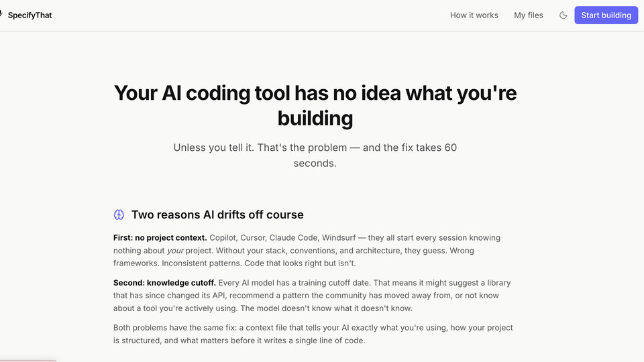644x362 pixels.
Task: Go to My files in navigation
Action: [x=528, y=15]
